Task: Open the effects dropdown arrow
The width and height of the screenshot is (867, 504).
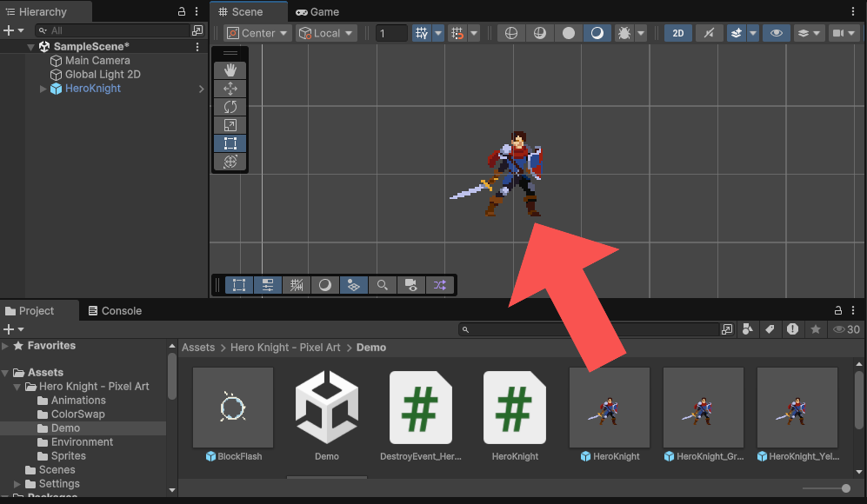Action: click(x=752, y=33)
